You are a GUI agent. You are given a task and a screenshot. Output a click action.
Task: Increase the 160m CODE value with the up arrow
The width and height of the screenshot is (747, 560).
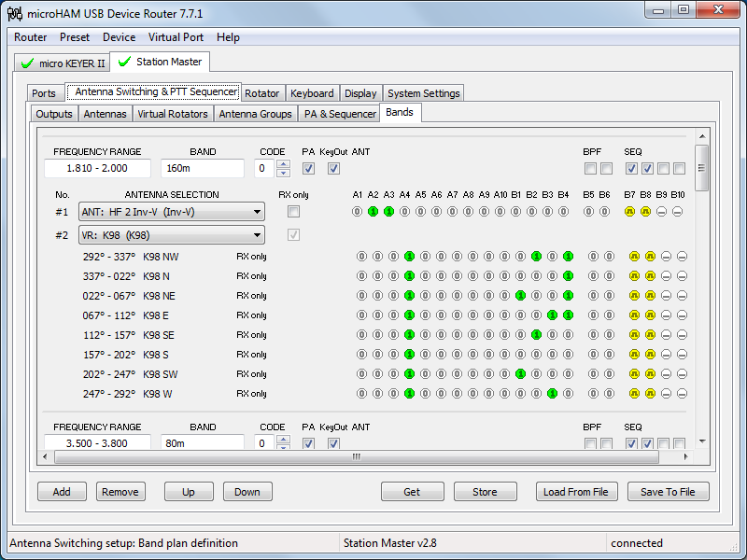(x=284, y=164)
